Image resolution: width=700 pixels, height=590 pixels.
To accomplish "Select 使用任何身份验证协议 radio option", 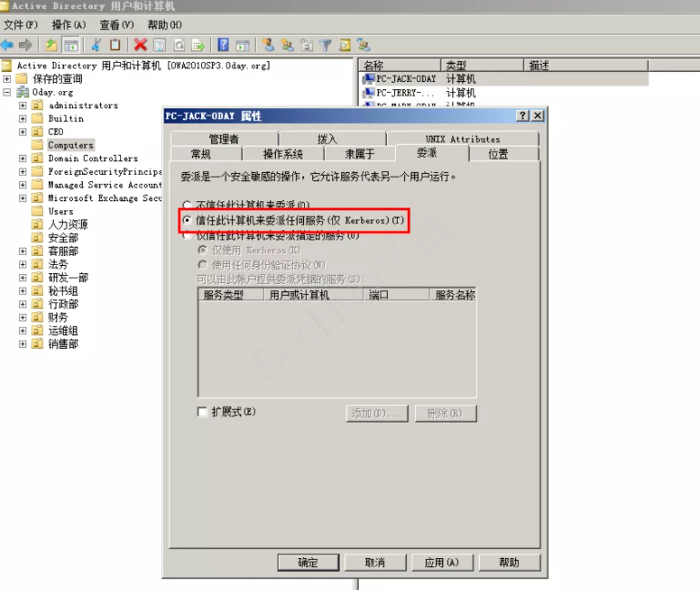I will click(x=203, y=265).
